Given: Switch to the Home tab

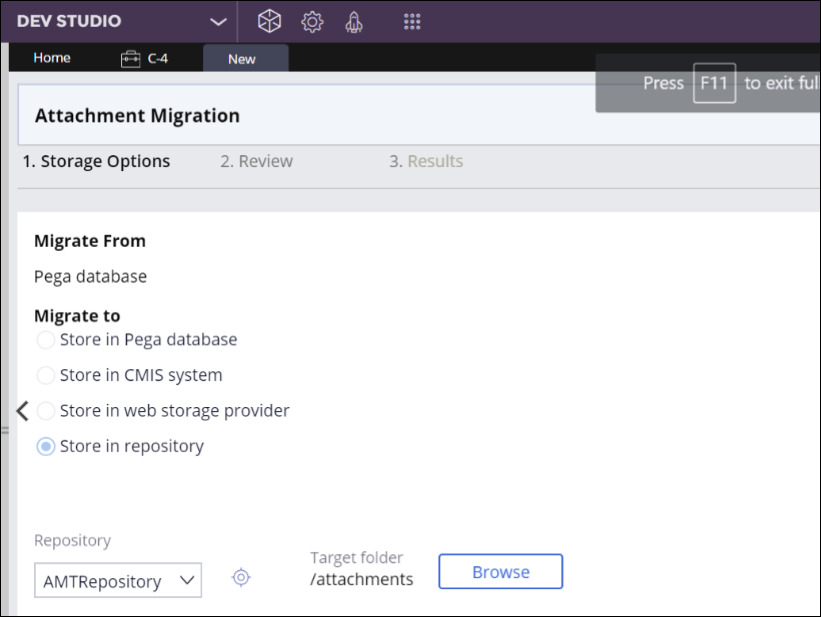Looking at the screenshot, I should click(52, 58).
